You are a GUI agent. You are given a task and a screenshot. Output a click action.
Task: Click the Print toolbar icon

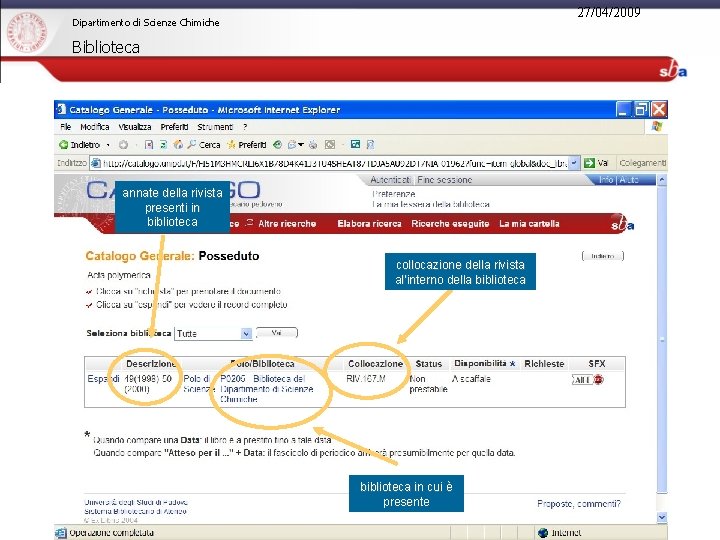pyautogui.click(x=313, y=145)
